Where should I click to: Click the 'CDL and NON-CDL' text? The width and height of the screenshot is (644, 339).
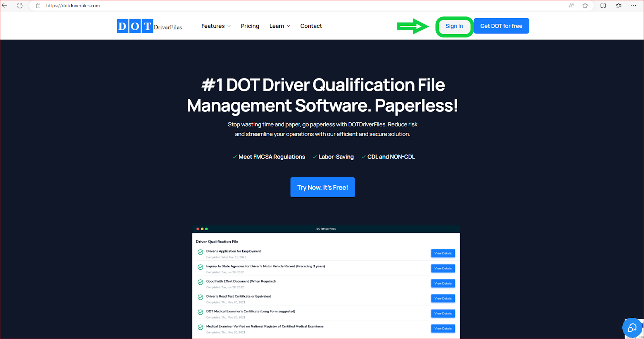(x=391, y=157)
